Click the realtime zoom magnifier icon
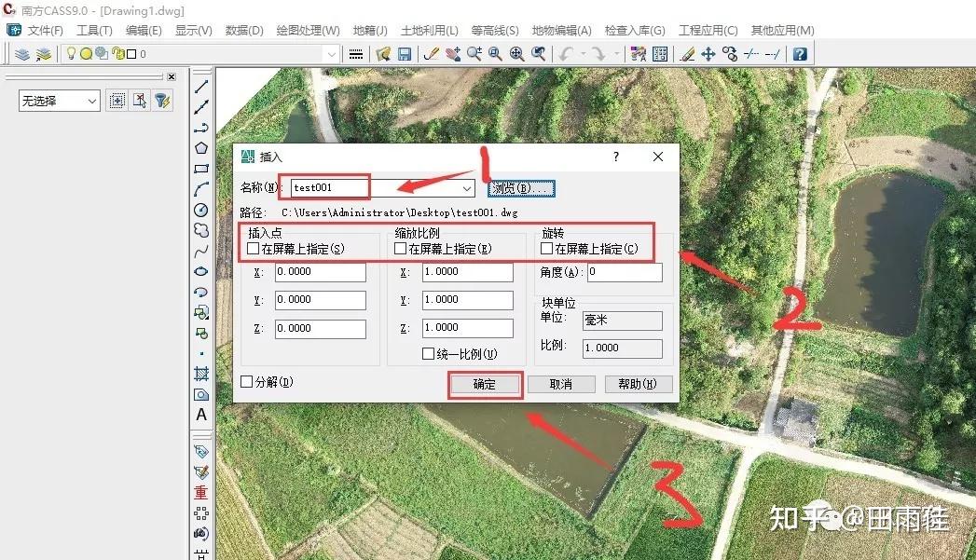This screenshot has height=560, width=976. coord(474,54)
